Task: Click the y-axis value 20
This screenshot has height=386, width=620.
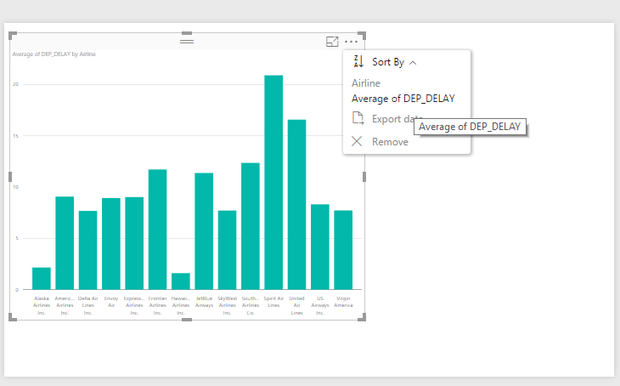Action: [15, 84]
